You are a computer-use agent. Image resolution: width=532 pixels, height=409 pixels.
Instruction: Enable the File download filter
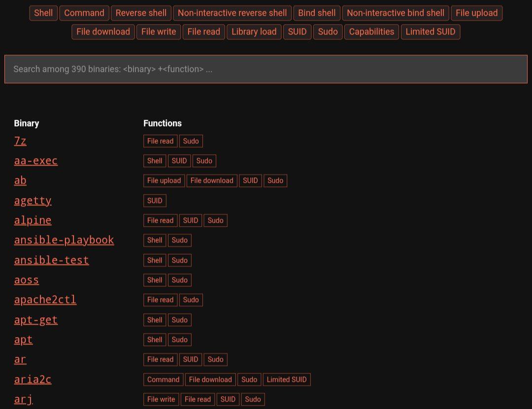pos(102,32)
